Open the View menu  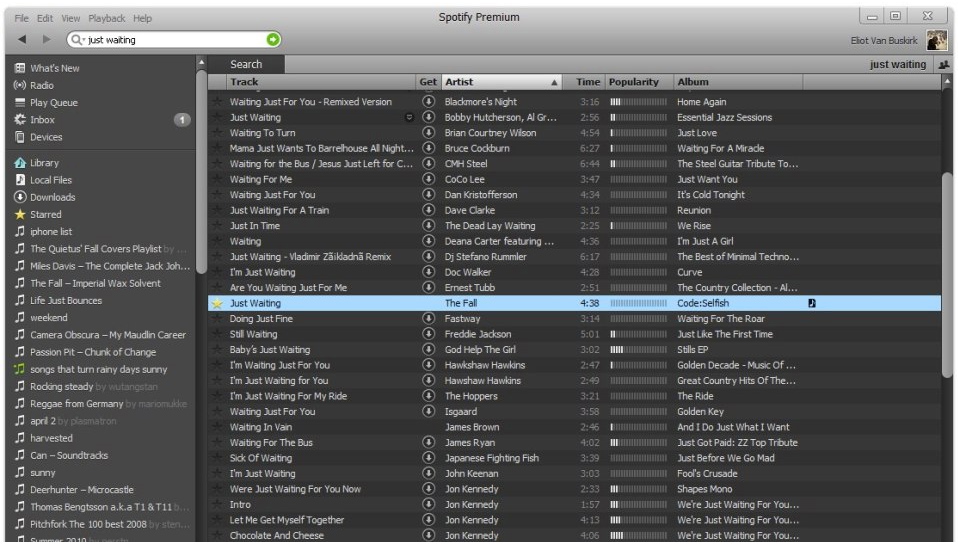(x=70, y=18)
